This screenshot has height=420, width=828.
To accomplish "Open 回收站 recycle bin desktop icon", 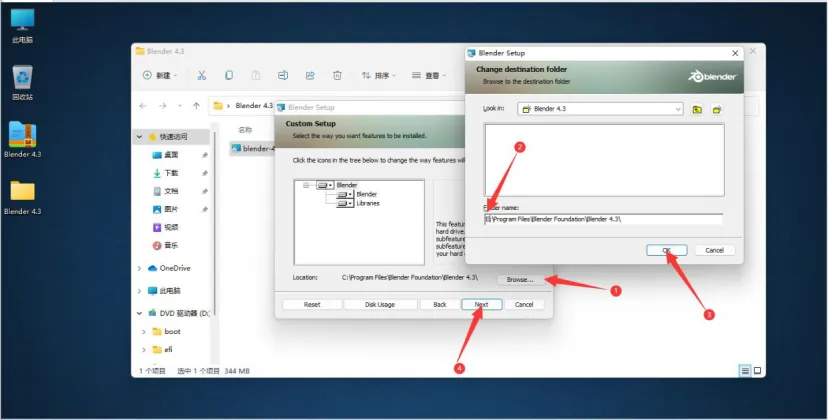I will (x=23, y=83).
